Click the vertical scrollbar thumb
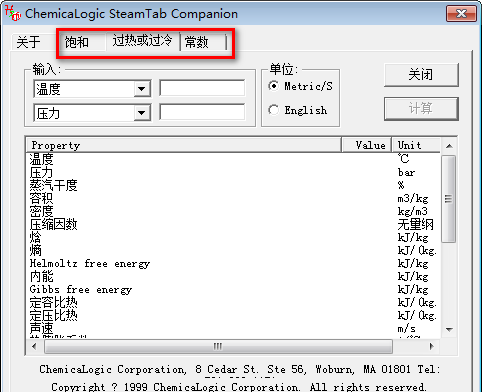This screenshot has height=392, width=482. [x=449, y=199]
